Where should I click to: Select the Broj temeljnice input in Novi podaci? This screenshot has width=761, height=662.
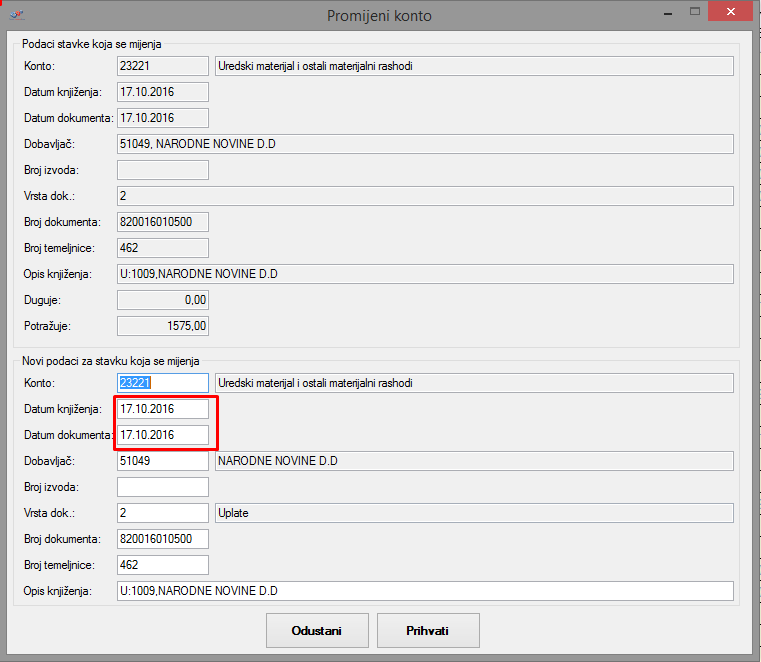pyautogui.click(x=163, y=565)
